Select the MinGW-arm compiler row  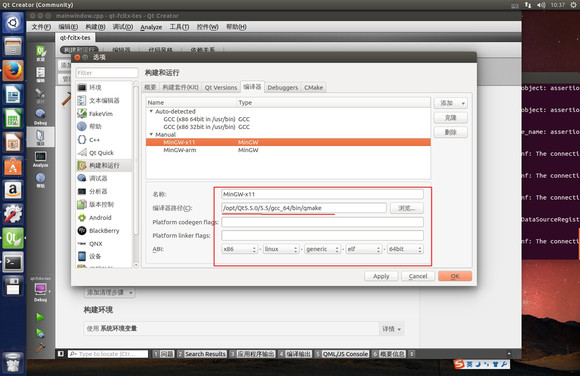tap(288, 150)
